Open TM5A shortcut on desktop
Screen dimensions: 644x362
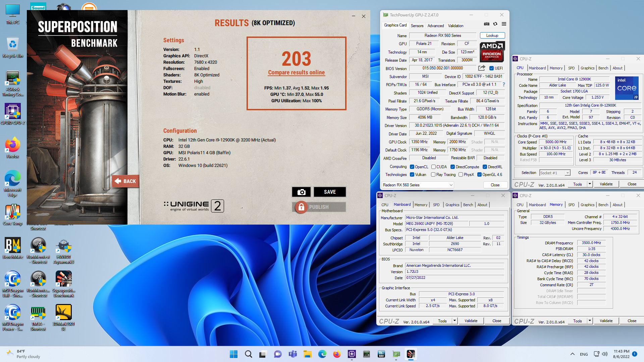click(38, 317)
